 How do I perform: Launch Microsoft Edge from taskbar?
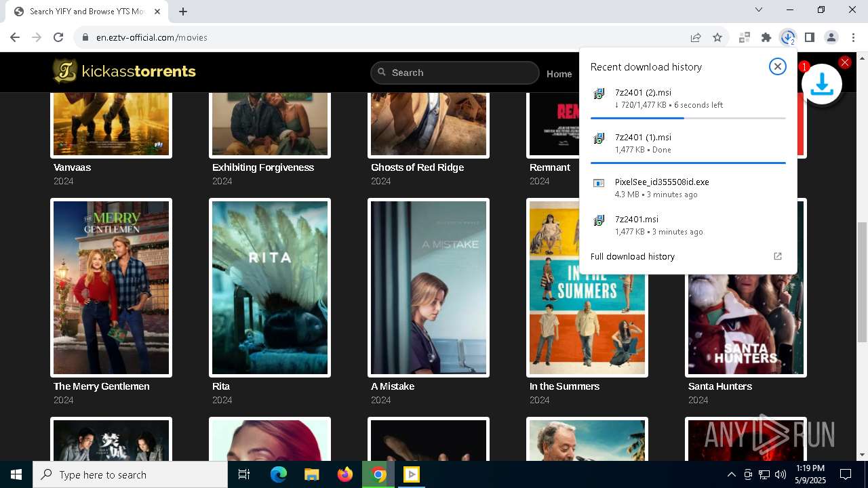[x=279, y=474]
